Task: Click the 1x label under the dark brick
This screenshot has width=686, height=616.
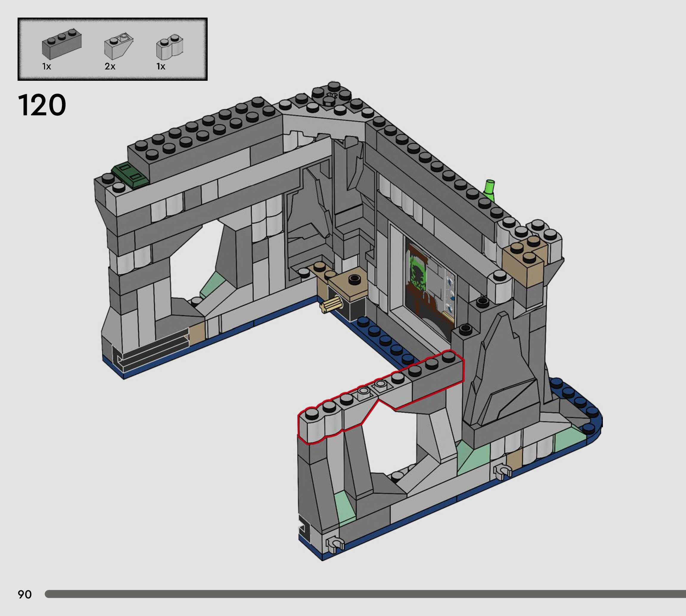Action: click(x=47, y=66)
